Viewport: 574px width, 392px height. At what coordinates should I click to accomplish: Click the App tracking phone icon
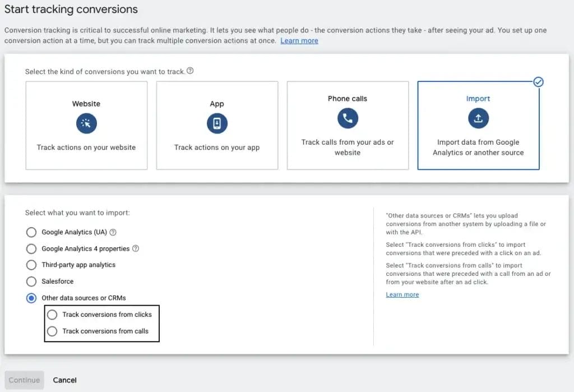[x=217, y=123]
